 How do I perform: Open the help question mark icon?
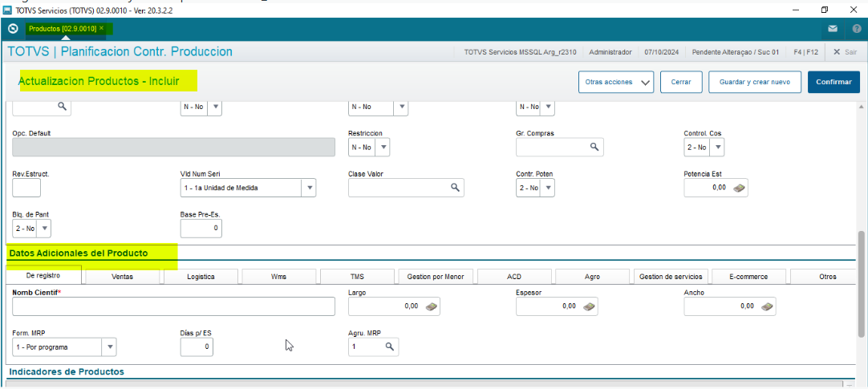[x=856, y=29]
